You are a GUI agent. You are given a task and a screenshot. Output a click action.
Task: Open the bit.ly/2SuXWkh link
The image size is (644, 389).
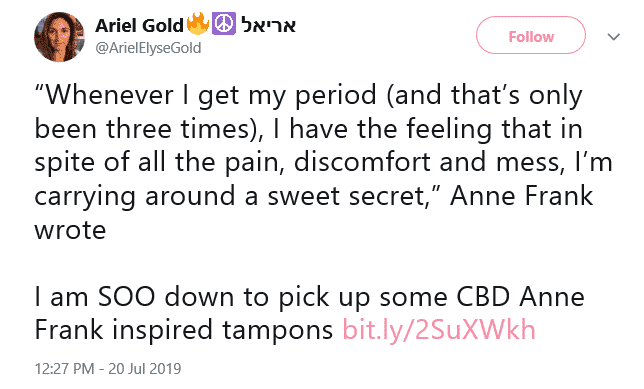tap(439, 330)
